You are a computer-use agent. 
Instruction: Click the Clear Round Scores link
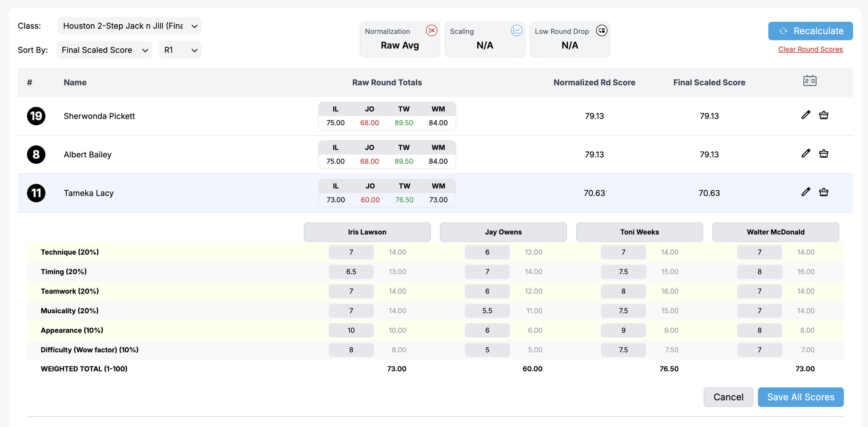[810, 49]
